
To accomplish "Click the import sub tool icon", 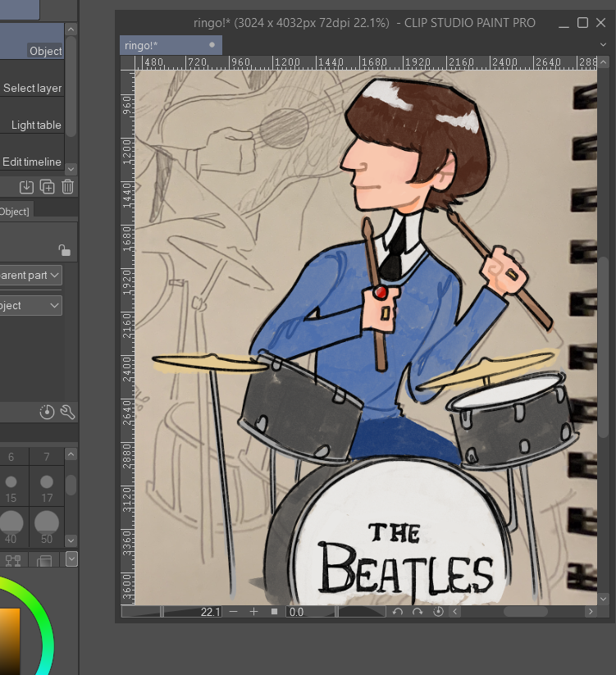I will (x=26, y=187).
